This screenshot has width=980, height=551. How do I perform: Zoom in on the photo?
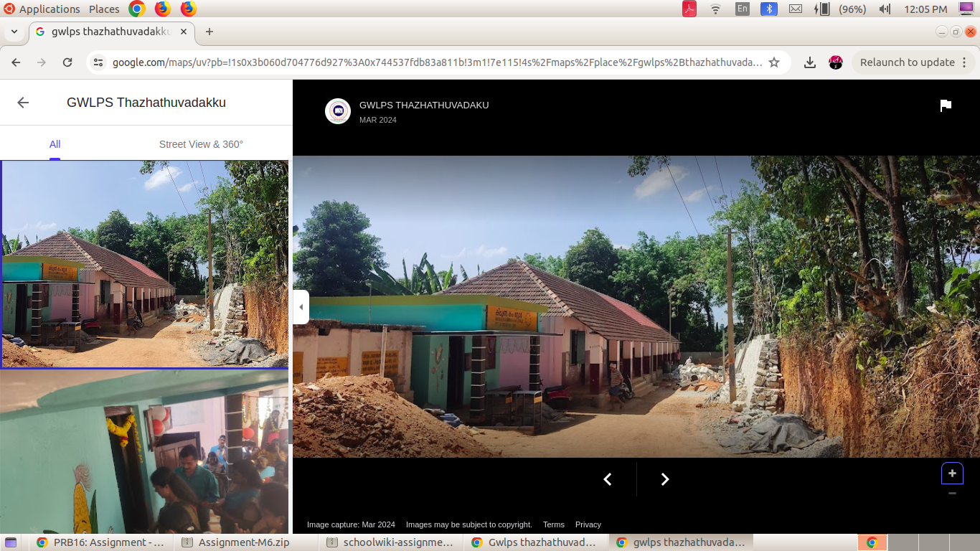(952, 474)
